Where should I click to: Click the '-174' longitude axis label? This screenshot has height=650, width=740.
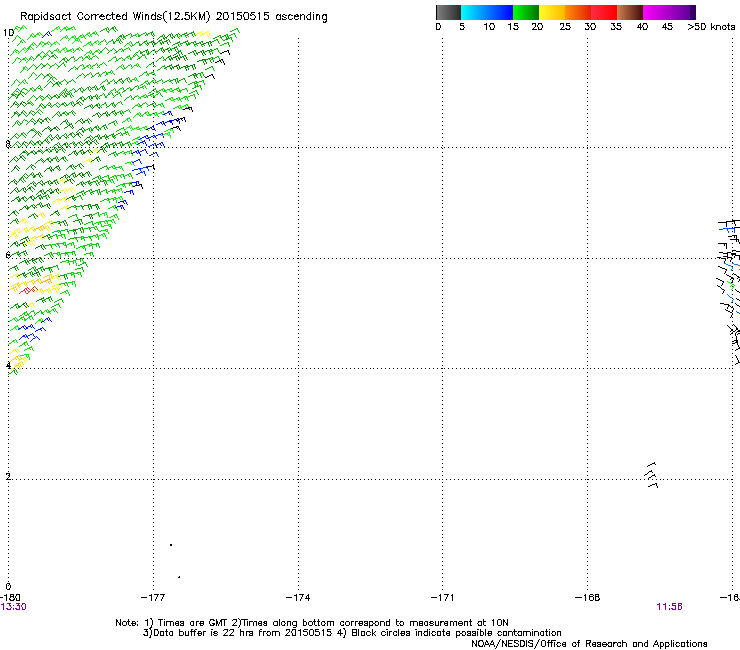tap(298, 598)
